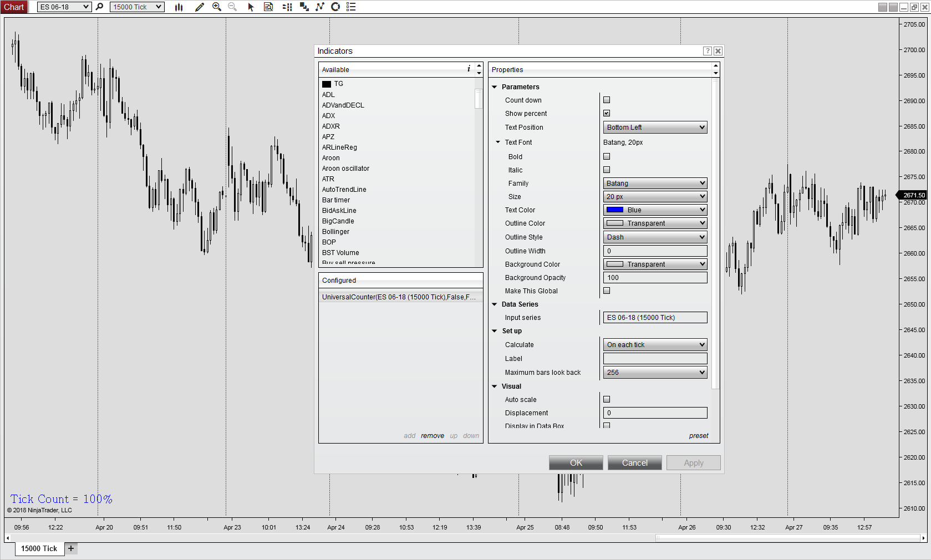Click OK to confirm indicators
Screen dimensions: 931x560
pyautogui.click(x=576, y=463)
